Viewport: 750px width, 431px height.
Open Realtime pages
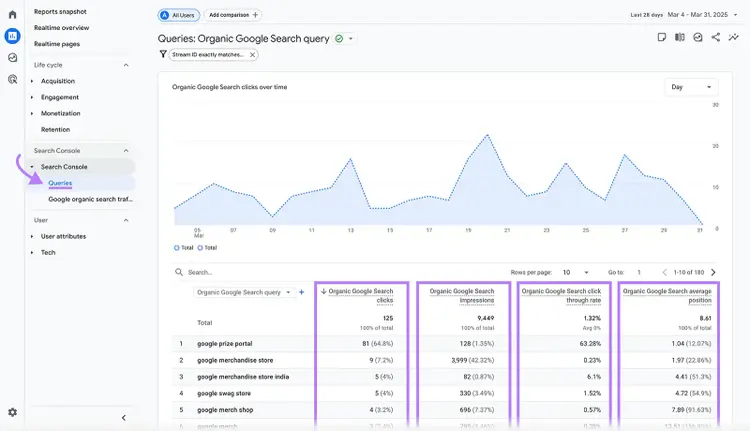(57, 44)
